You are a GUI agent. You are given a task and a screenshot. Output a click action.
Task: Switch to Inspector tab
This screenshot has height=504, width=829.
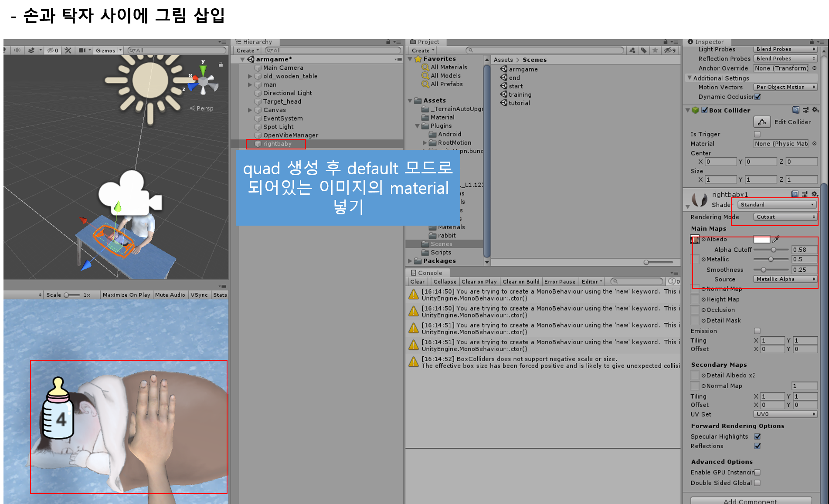point(707,42)
